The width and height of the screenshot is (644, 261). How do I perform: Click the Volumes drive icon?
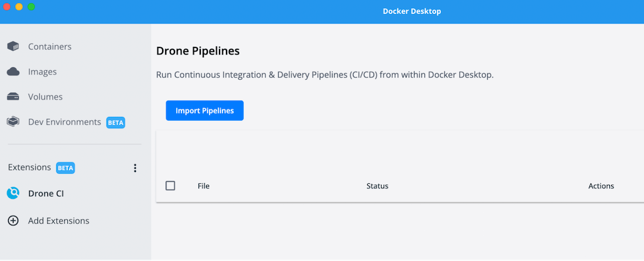point(13,97)
